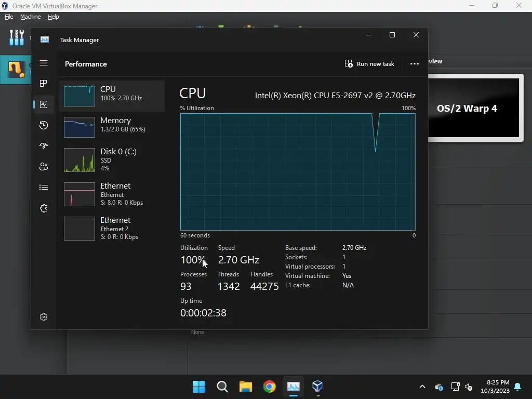Maximize the Task Manager window
The image size is (532, 399).
tap(392, 35)
